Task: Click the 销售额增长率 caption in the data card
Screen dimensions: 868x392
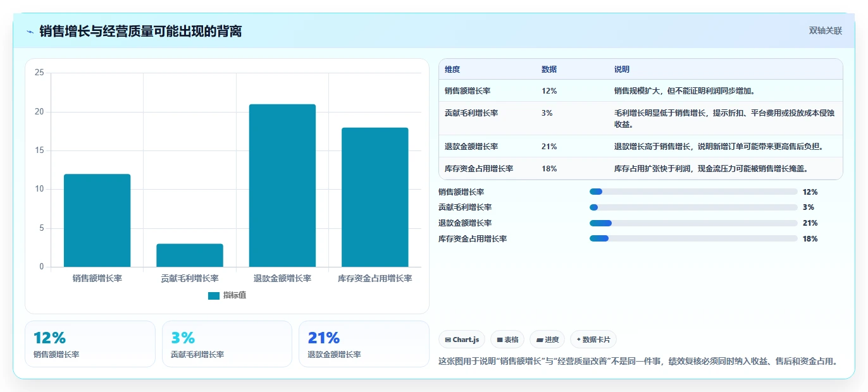Action: [x=56, y=355]
